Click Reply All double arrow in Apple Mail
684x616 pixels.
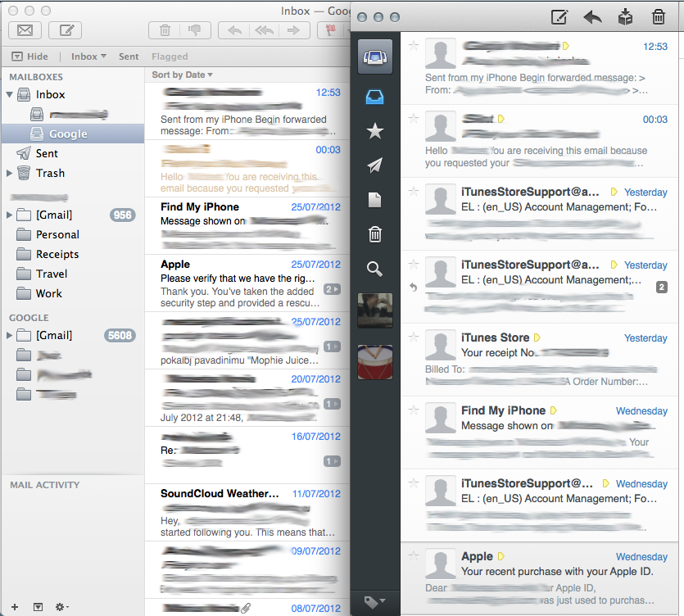[x=264, y=30]
